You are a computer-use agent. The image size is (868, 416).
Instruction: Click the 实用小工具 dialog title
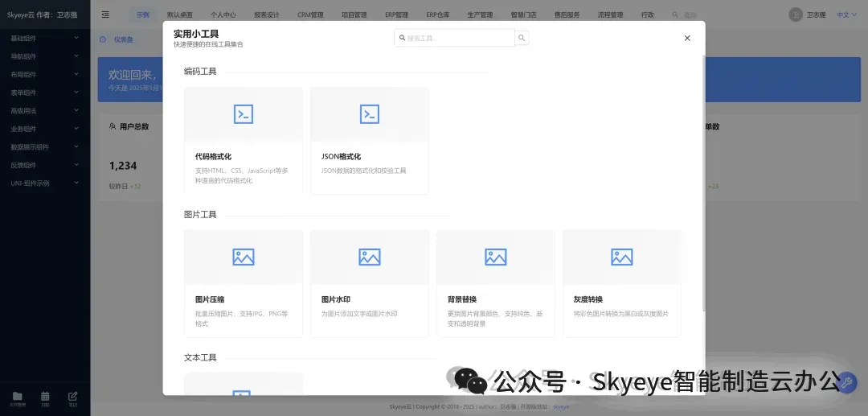click(196, 34)
